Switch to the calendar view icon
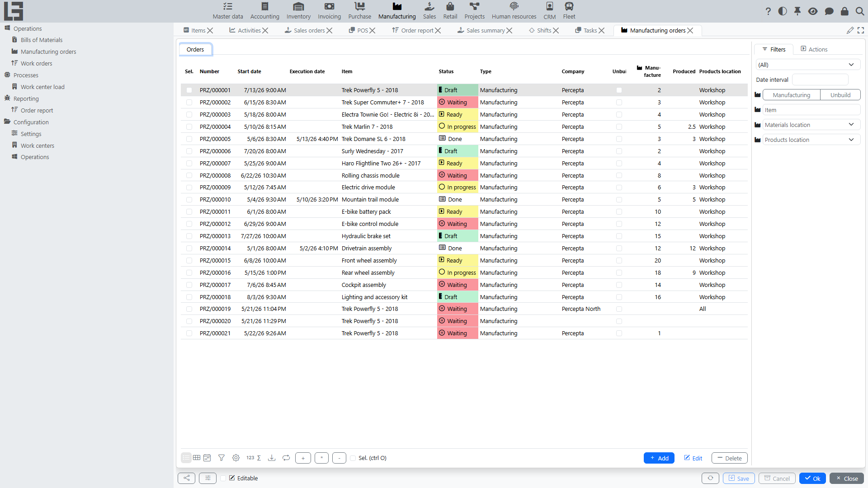 point(207,458)
